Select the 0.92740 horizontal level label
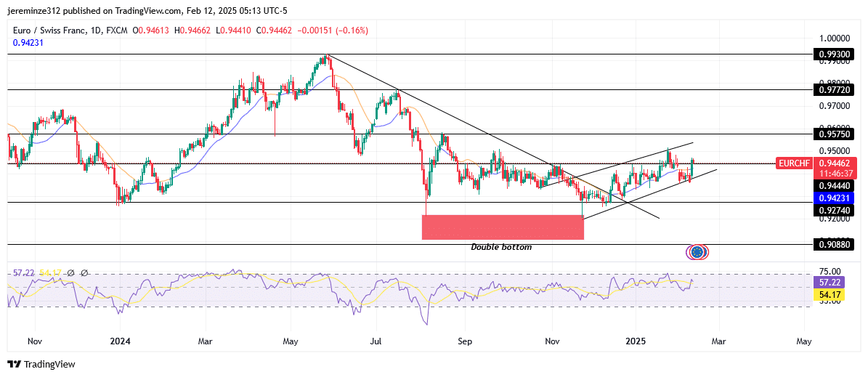 835,211
